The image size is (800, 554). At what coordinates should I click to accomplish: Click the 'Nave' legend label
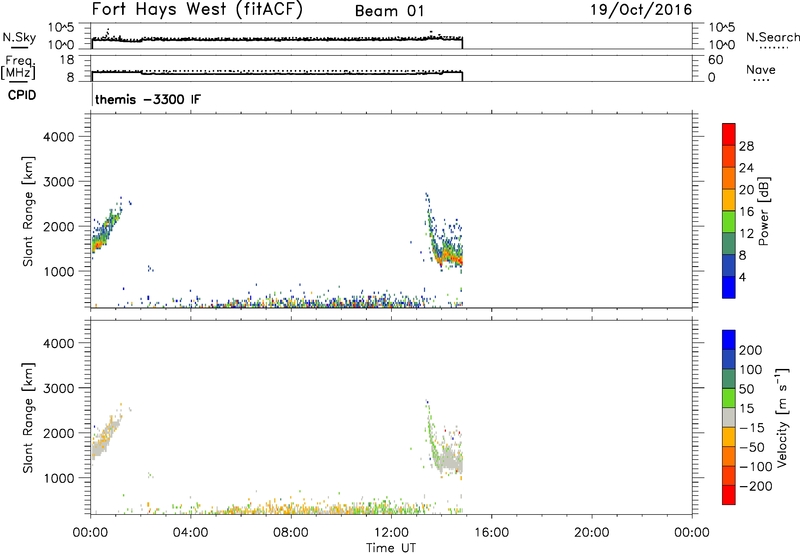[761, 69]
